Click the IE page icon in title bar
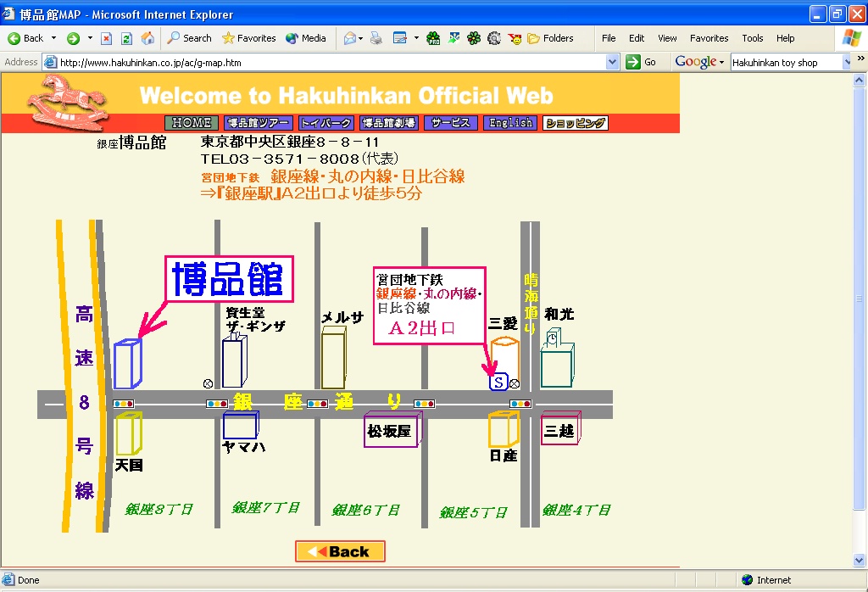Screen dimensions: 868x592 point(8,14)
